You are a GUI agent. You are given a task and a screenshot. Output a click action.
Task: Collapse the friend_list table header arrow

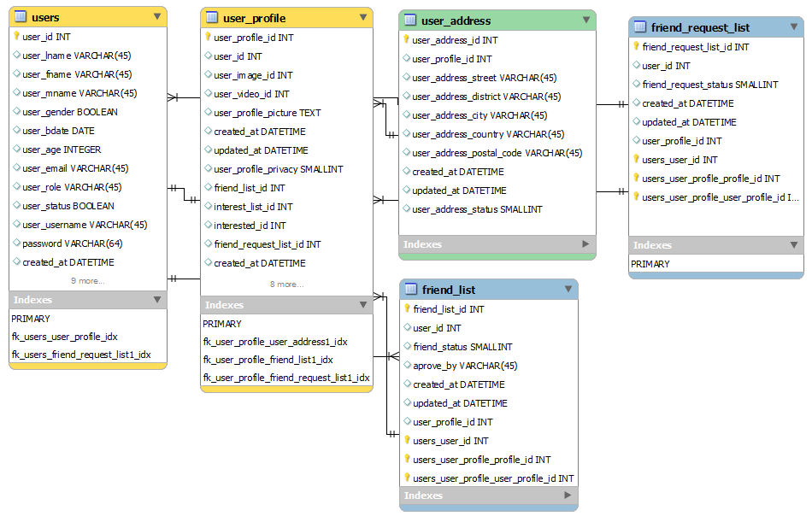(568, 289)
